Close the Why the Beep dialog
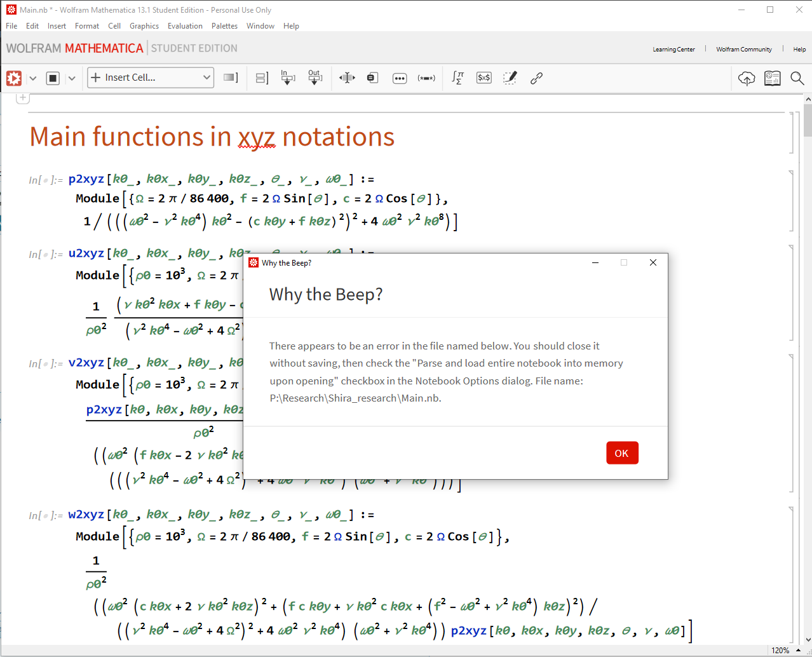 point(653,262)
